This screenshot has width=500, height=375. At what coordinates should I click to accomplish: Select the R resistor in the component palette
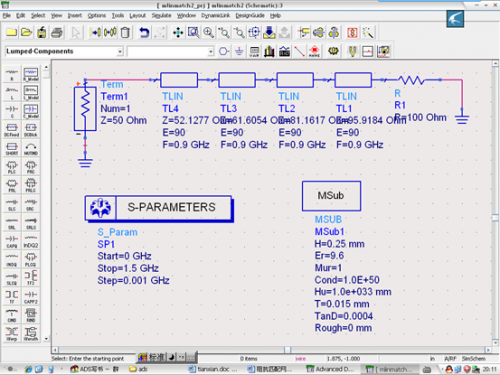pos(12,74)
